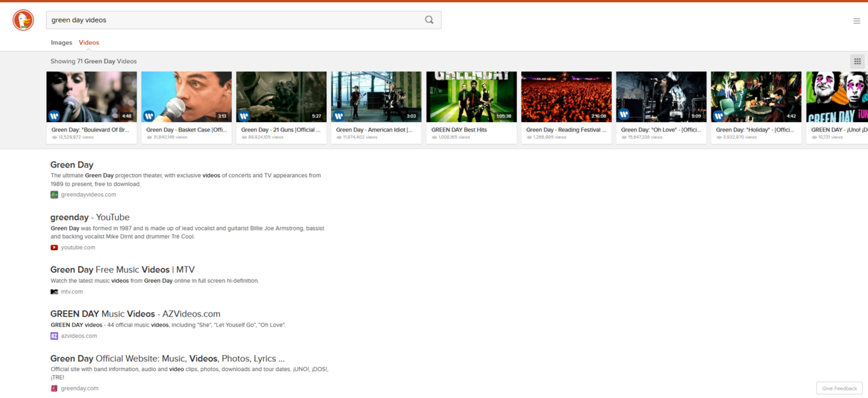Image resolution: width=868 pixels, height=398 pixels.
Task: Click the search box containing 'green day videos'
Action: (243, 20)
